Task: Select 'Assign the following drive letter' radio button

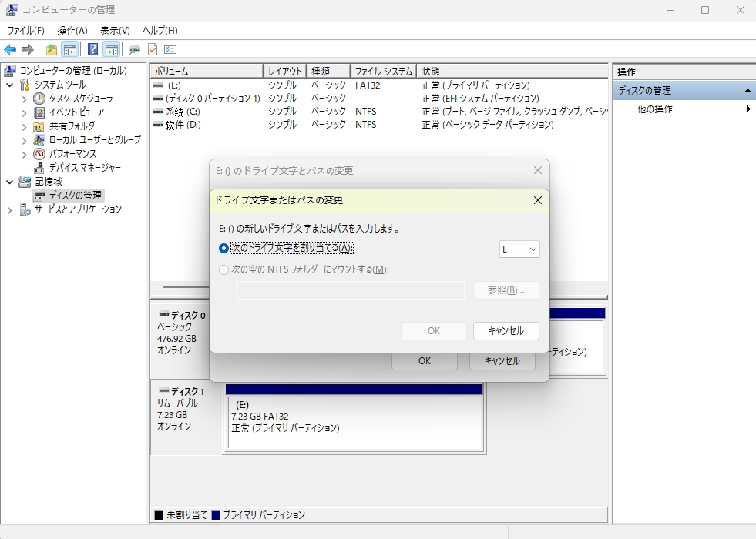Action: 223,248
